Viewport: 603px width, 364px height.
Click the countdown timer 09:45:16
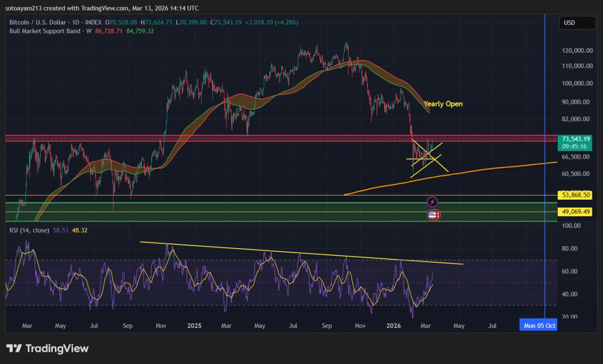[x=575, y=147]
